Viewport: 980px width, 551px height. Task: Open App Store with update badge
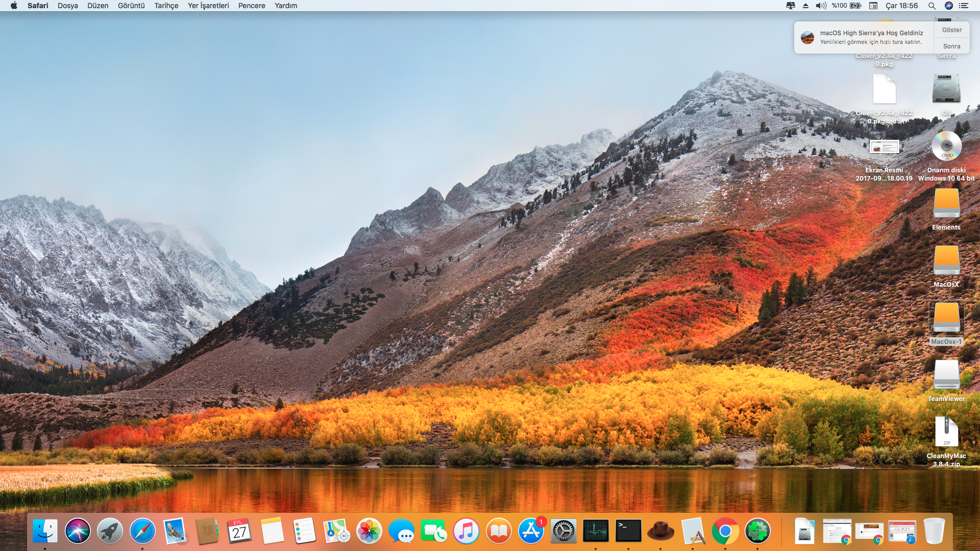click(x=531, y=531)
